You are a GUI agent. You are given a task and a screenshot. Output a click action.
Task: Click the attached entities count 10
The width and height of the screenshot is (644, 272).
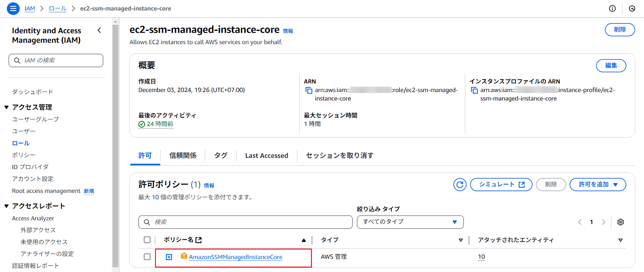[481, 257]
